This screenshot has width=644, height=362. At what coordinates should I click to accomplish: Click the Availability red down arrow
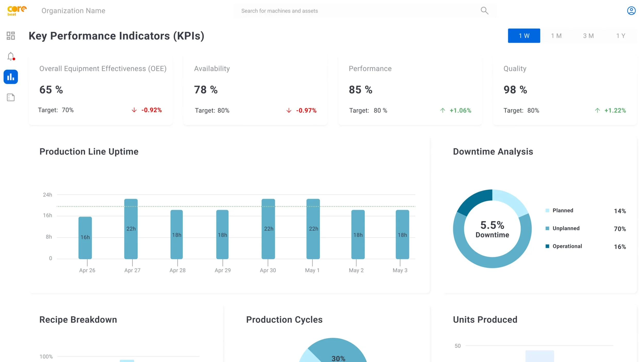(x=289, y=110)
